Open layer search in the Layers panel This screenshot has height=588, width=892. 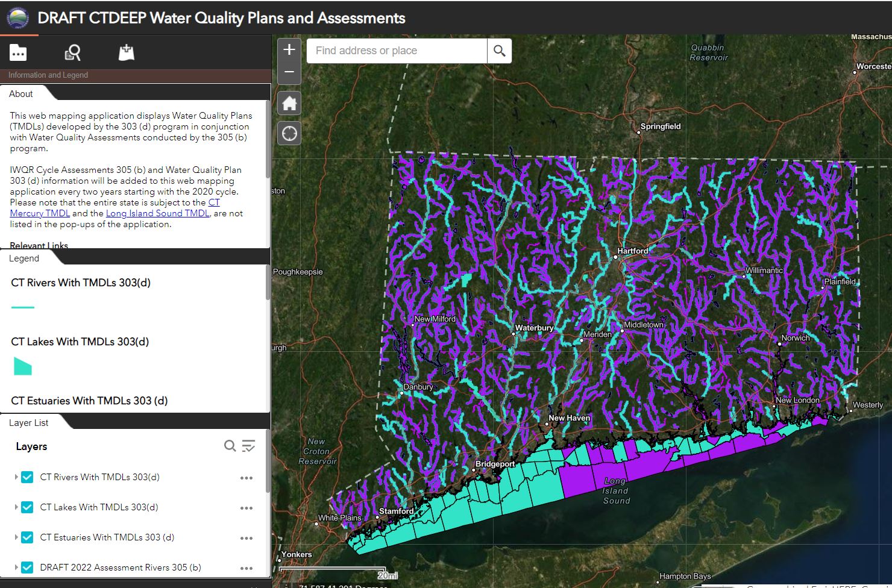pos(230,446)
